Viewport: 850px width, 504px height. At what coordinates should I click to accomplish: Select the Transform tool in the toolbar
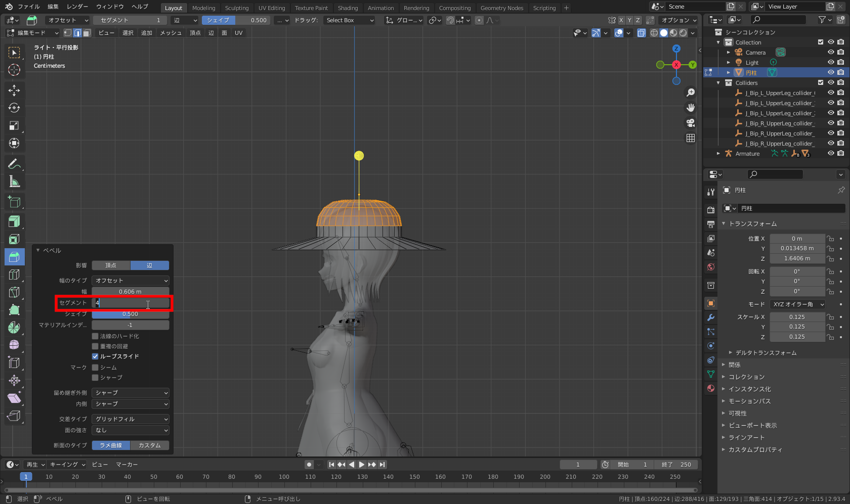click(x=14, y=144)
